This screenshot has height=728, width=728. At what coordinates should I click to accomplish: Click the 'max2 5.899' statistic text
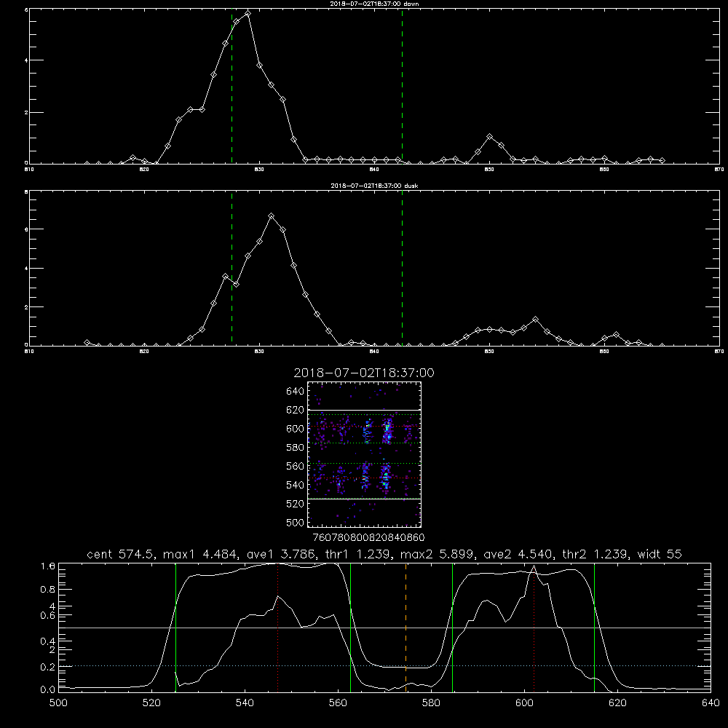[x=438, y=554]
